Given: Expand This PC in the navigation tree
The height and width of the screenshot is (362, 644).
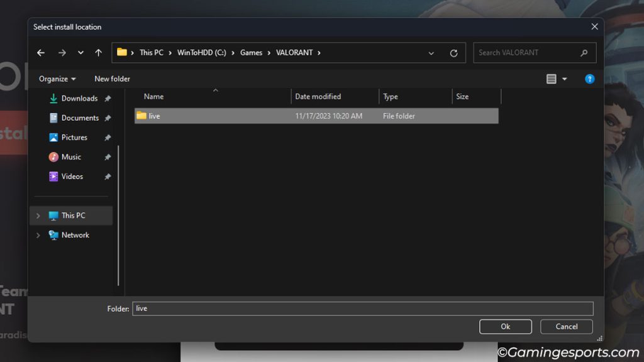Looking at the screenshot, I should (x=38, y=215).
